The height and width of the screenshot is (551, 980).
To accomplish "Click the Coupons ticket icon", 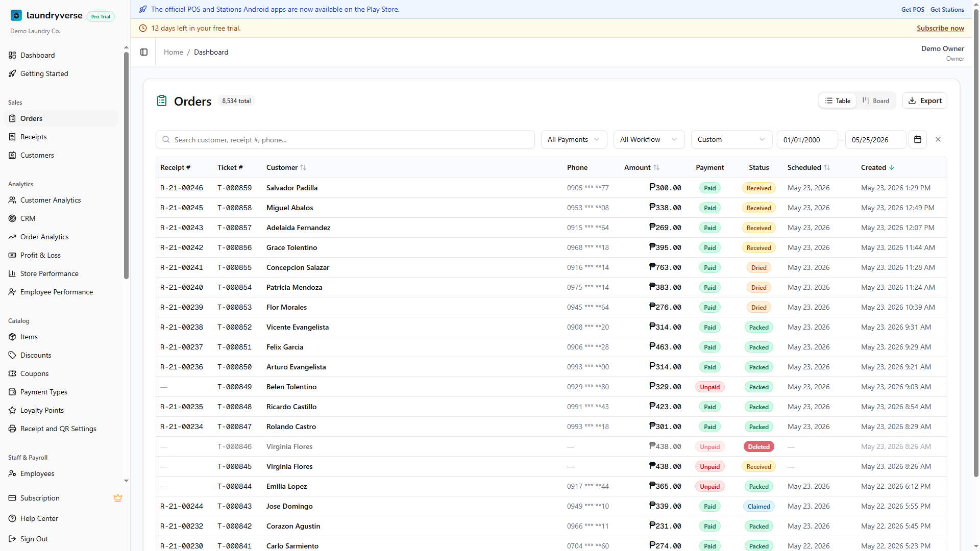I will (x=12, y=373).
